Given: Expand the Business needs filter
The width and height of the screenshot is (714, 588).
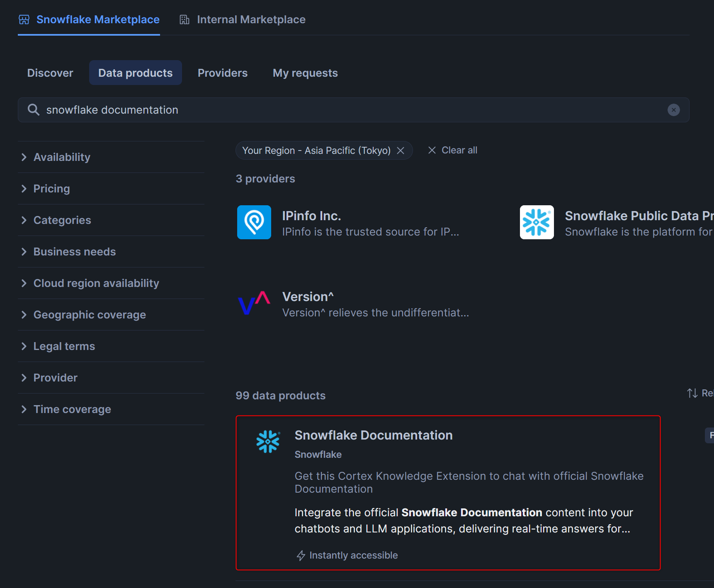Looking at the screenshot, I should point(111,252).
